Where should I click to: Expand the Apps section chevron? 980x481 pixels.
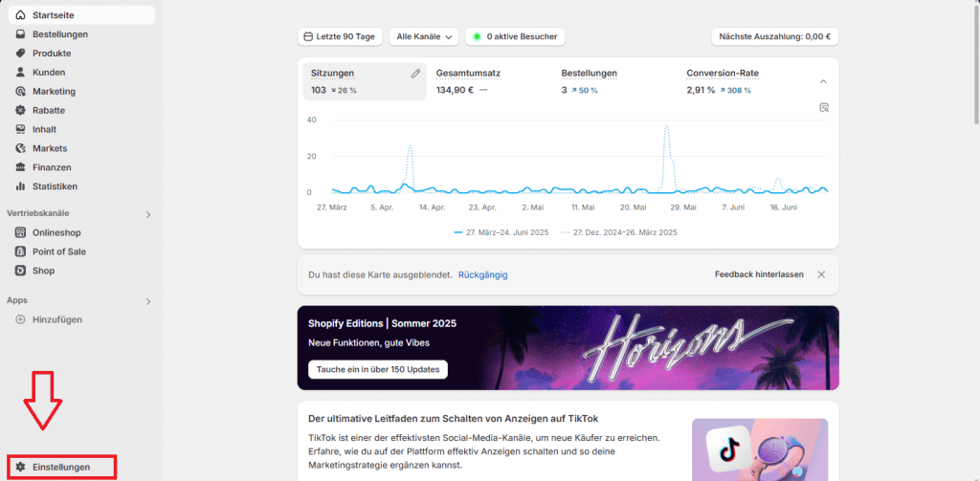click(x=148, y=302)
